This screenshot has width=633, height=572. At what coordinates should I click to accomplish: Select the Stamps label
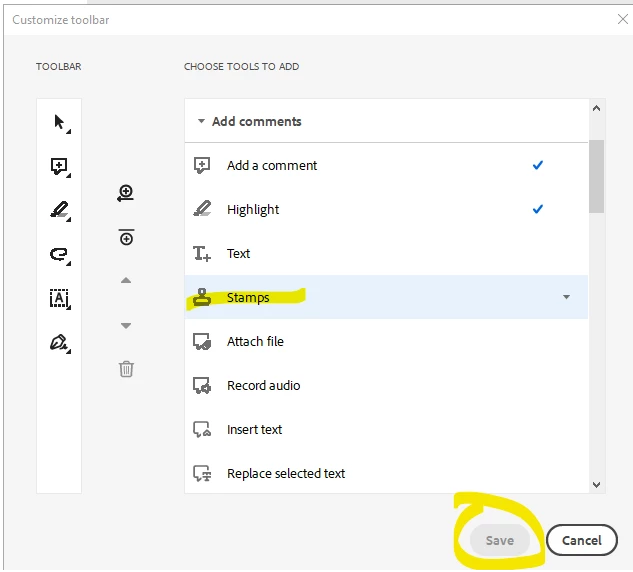click(248, 298)
